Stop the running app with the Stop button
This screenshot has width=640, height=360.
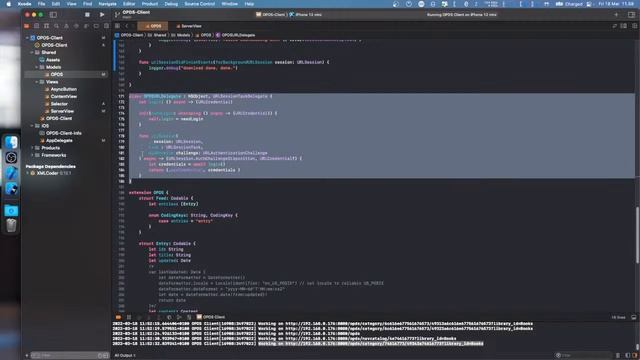click(87, 15)
